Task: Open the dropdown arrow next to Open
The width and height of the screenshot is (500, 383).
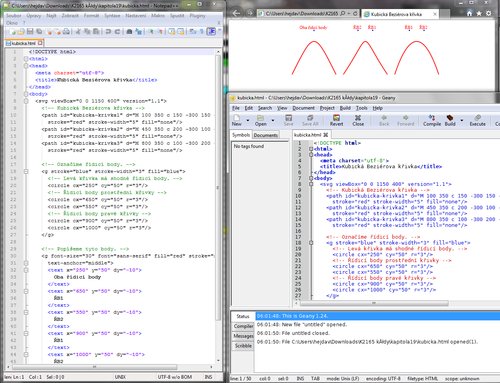Action: pyautogui.click(x=273, y=120)
